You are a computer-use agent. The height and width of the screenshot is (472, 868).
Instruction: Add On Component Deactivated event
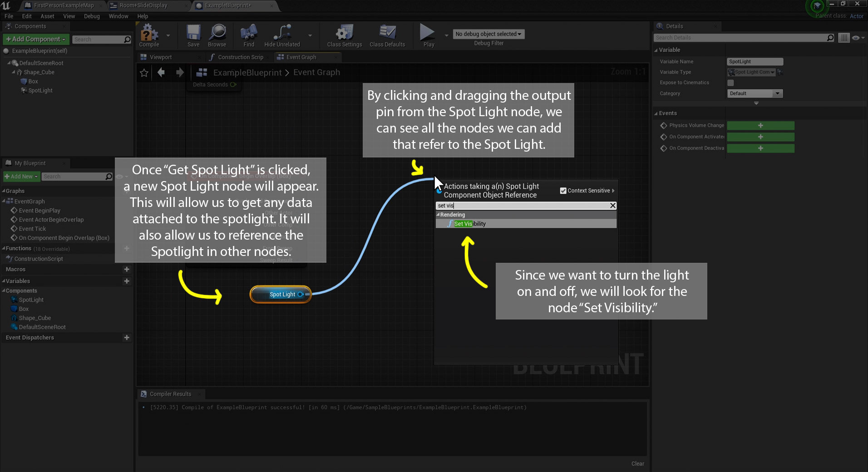tap(760, 148)
